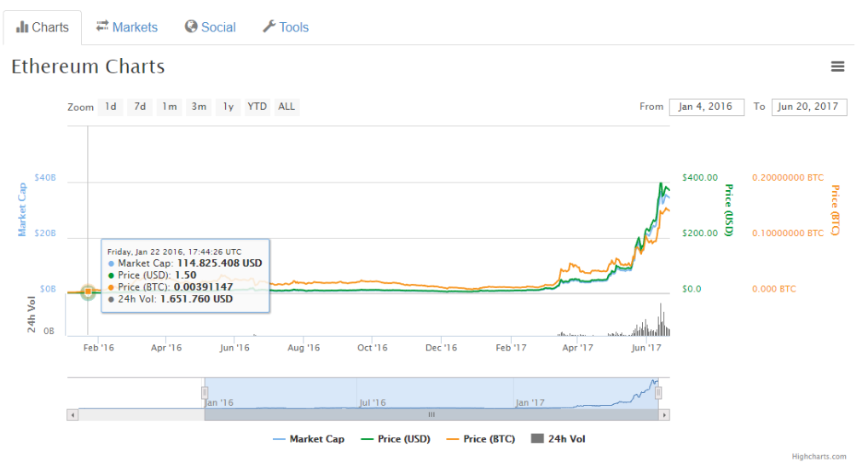
Task: Click the globe icon on Social tab
Action: tap(191, 26)
